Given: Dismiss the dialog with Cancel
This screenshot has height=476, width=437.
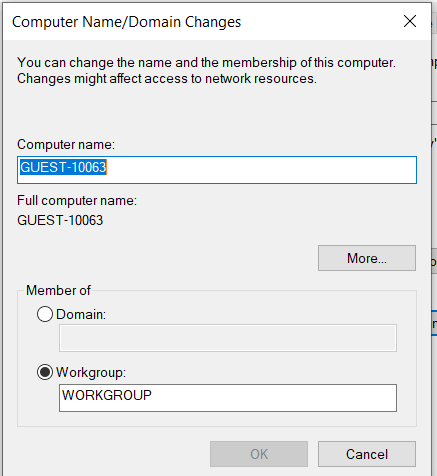Looking at the screenshot, I should pyautogui.click(x=367, y=454).
